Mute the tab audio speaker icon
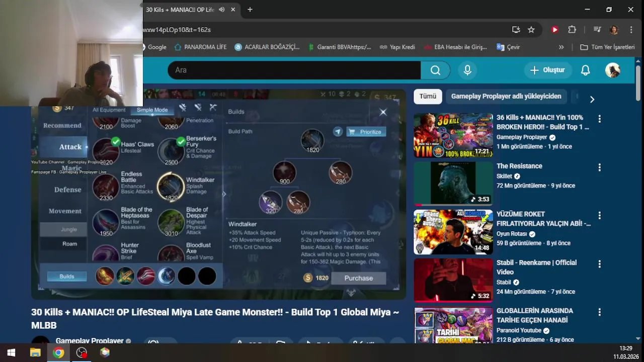The image size is (644, 362). [x=221, y=10]
